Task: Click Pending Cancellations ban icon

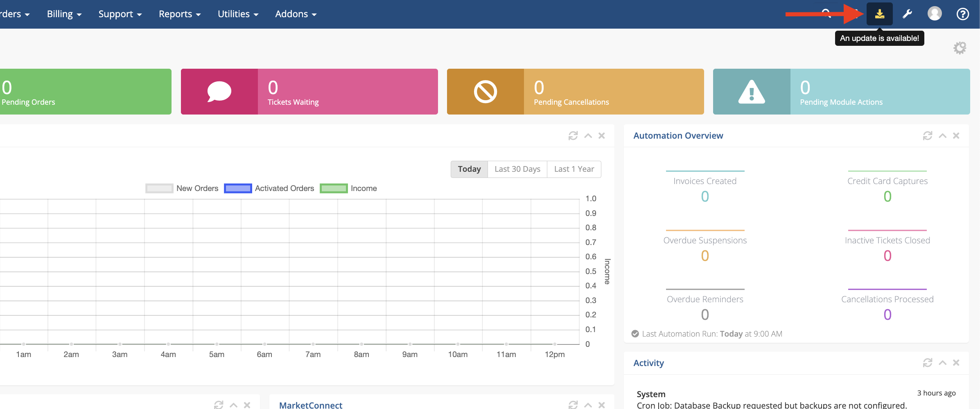Action: tap(485, 92)
